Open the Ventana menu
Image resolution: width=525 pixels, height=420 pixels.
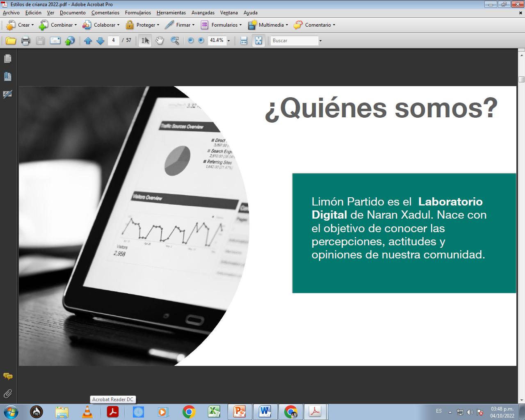[229, 13]
